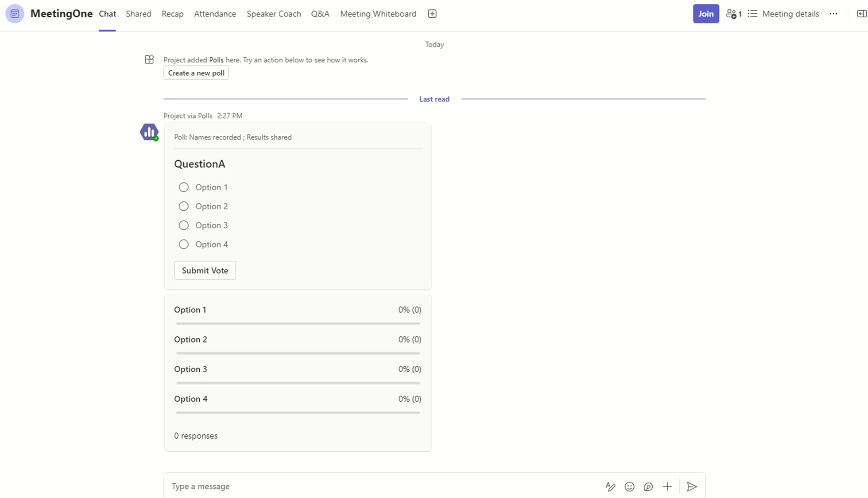Select Option 4 radio button
Image resolution: width=868 pixels, height=498 pixels.
tap(183, 244)
